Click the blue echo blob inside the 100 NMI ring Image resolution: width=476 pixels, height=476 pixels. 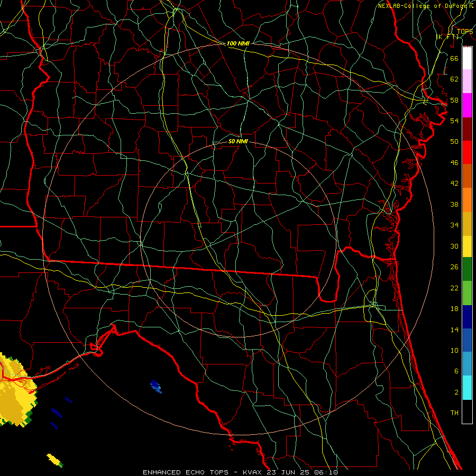point(155,386)
